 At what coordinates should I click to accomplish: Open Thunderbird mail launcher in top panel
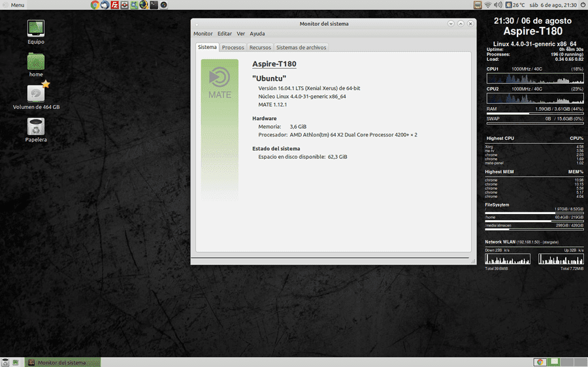point(105,5)
